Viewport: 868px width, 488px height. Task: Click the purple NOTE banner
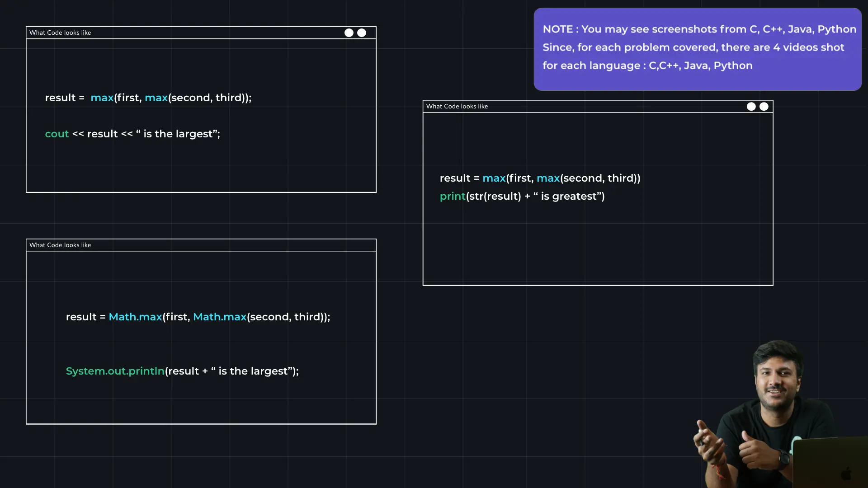697,49
